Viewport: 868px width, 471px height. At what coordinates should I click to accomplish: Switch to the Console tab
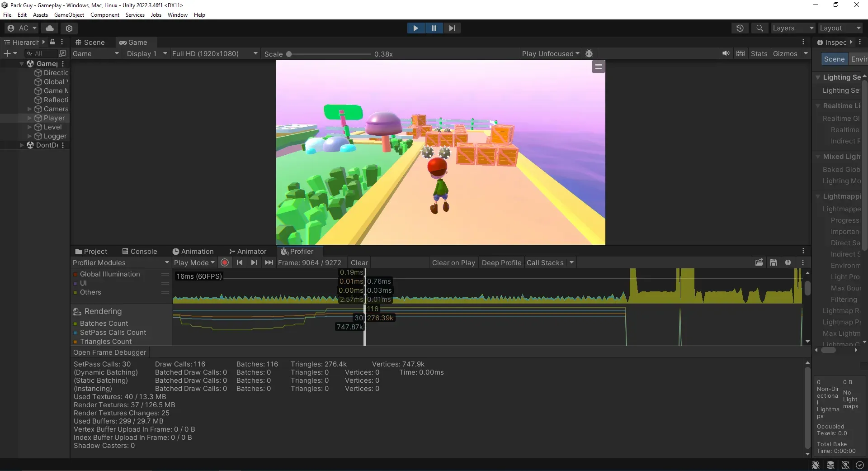(x=140, y=251)
